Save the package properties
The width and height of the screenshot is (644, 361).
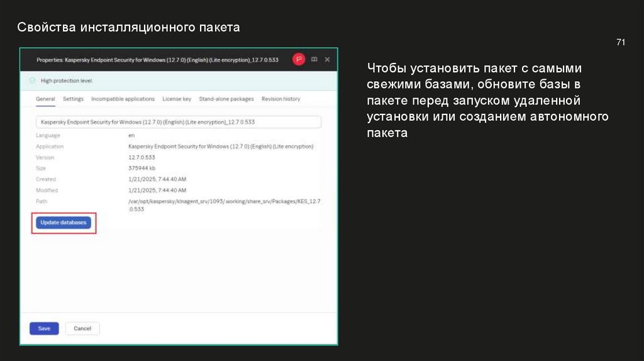tap(44, 328)
